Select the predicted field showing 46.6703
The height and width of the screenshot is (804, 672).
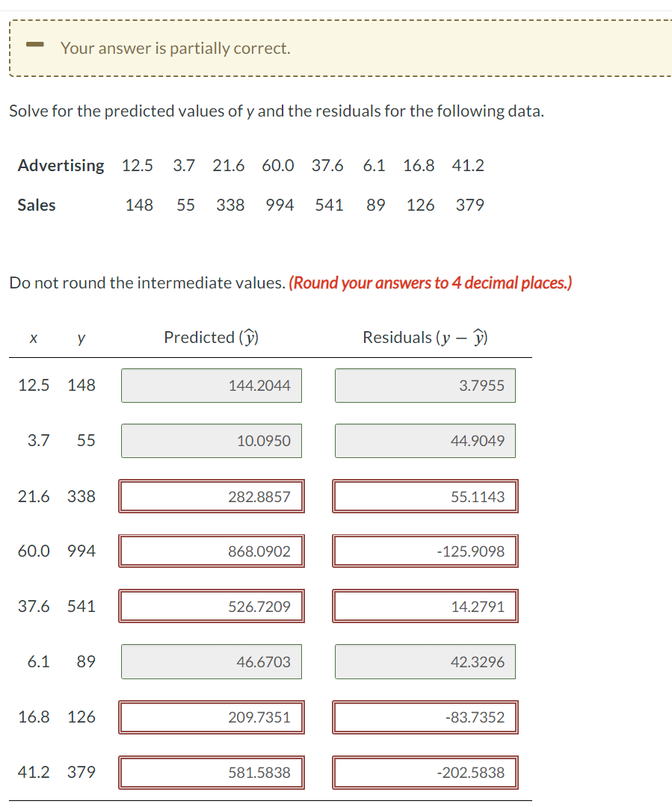click(212, 662)
